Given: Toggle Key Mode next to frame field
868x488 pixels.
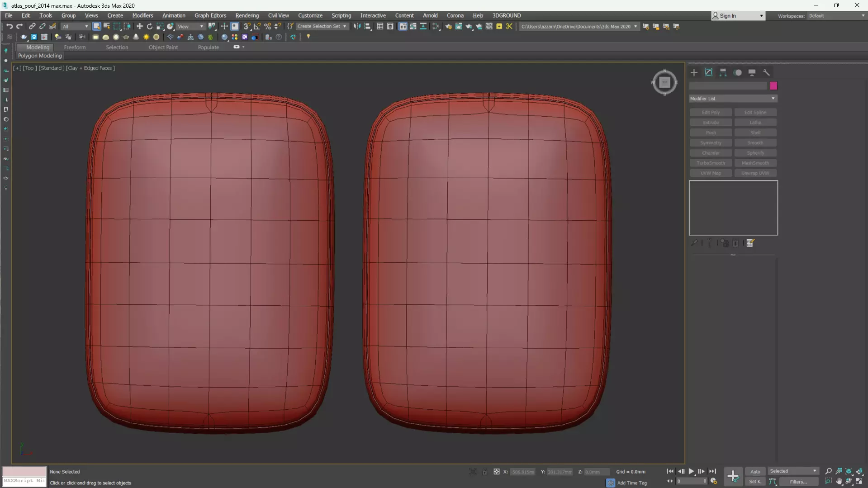Looking at the screenshot, I should (x=670, y=481).
